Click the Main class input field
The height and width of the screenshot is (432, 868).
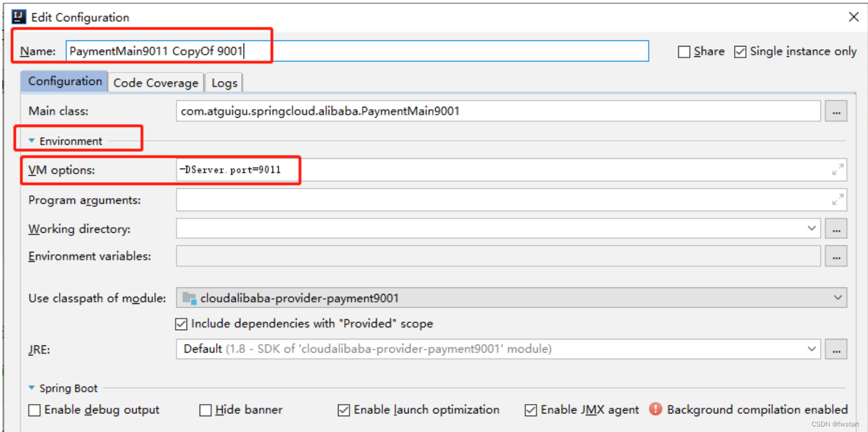pyautogui.click(x=498, y=111)
